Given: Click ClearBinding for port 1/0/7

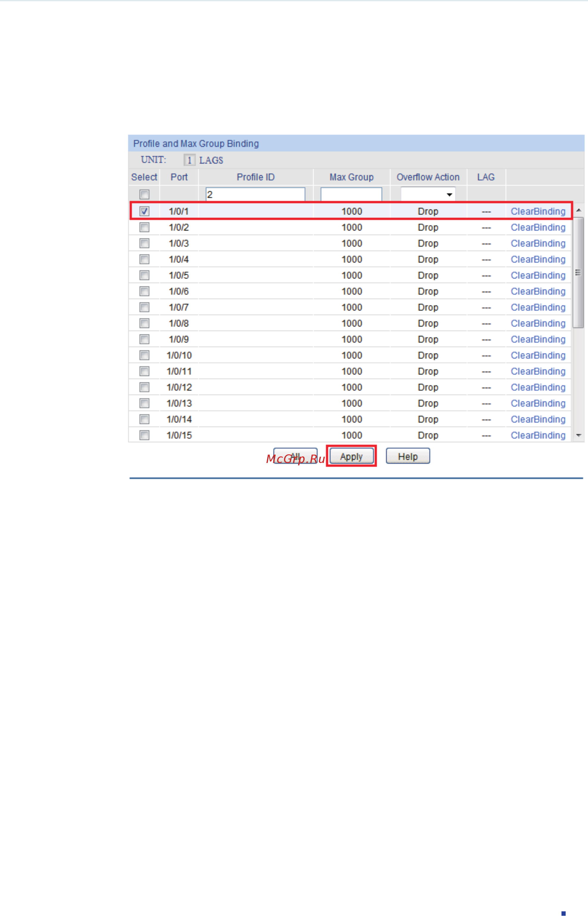Looking at the screenshot, I should (x=538, y=308).
